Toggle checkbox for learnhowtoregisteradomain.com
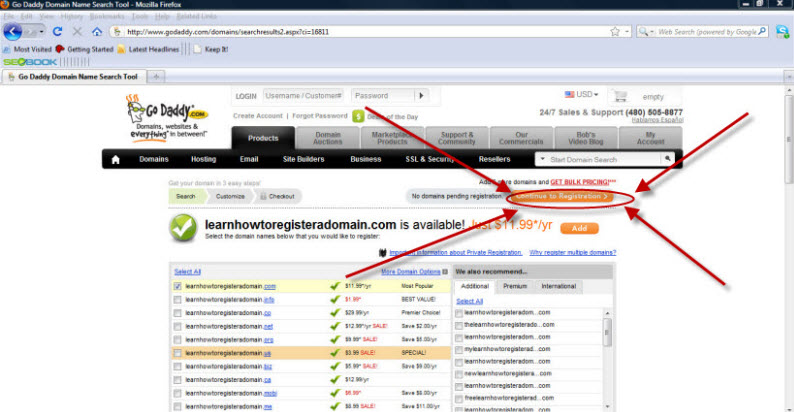Screen dimensions: 794x412 [177, 286]
